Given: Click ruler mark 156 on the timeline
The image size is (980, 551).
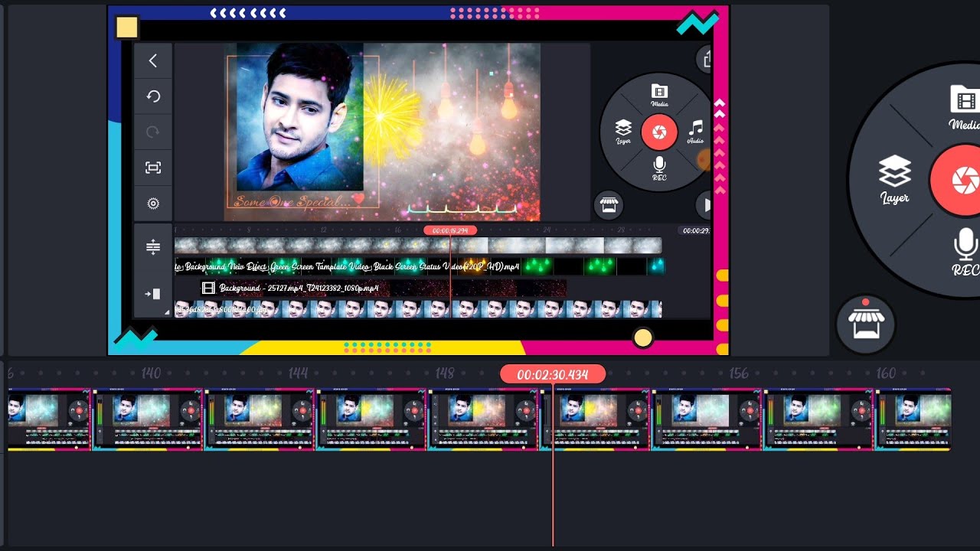Looking at the screenshot, I should [739, 373].
